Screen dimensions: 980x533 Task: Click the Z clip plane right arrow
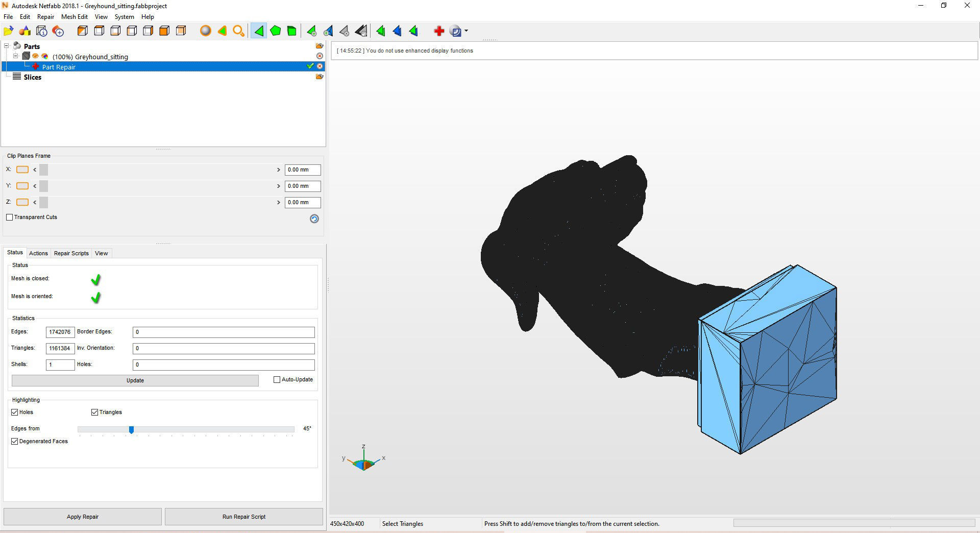point(279,202)
